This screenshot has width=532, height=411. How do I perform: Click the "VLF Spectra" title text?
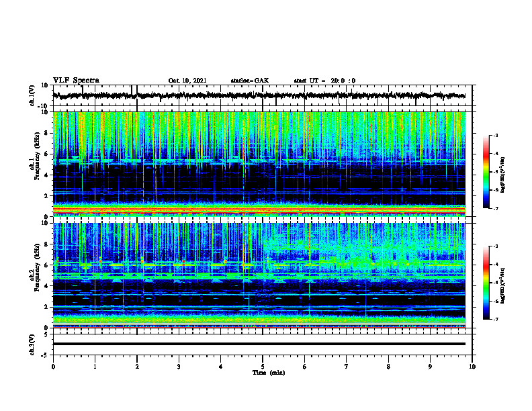click(76, 81)
